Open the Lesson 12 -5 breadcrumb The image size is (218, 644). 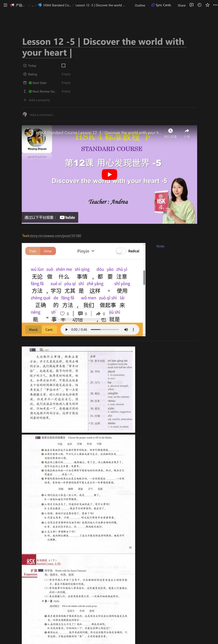[x=100, y=5]
